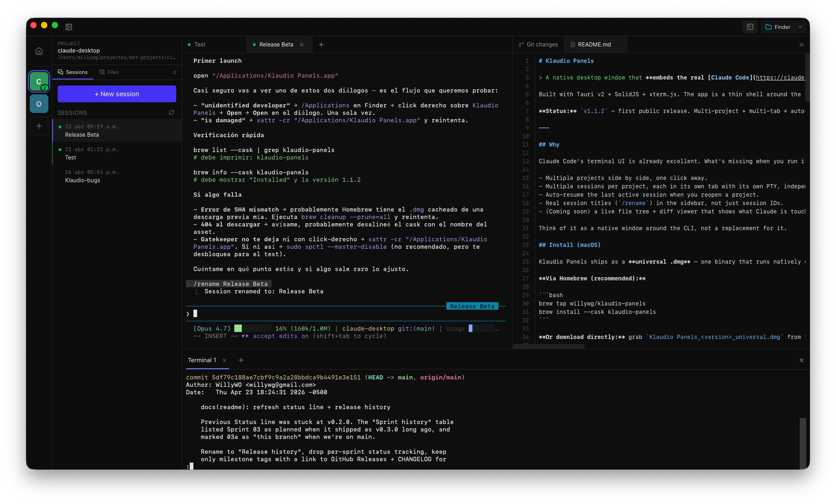Add a new terminal tab
The image size is (836, 504).
[241, 360]
